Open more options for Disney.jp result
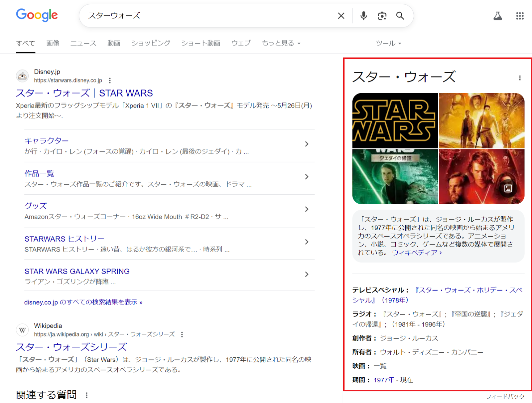 110,81
